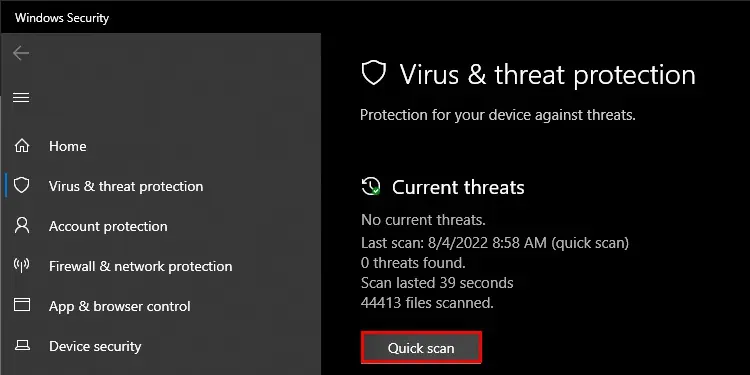The image size is (750, 375).
Task: Navigate to App & browser control
Action: [x=120, y=306]
